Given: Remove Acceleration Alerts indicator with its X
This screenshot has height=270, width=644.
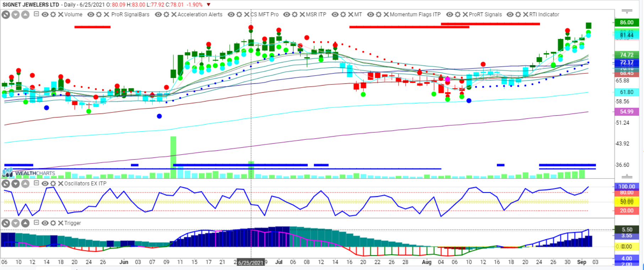Looking at the screenshot, I should point(174,15).
